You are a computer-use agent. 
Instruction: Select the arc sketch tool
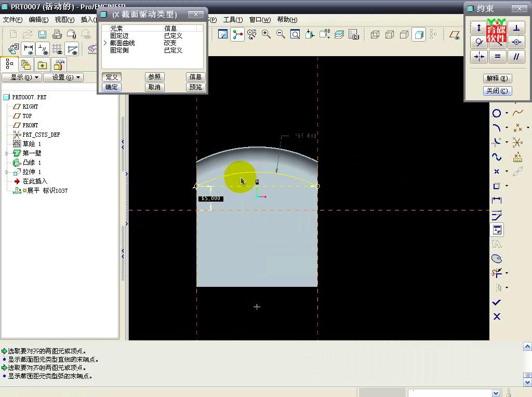[496, 128]
